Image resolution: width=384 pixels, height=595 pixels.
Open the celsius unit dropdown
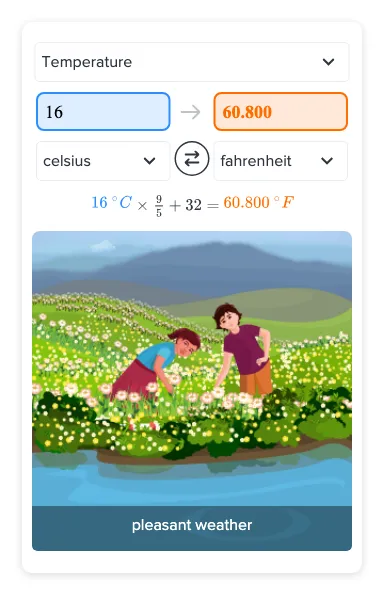tap(103, 161)
